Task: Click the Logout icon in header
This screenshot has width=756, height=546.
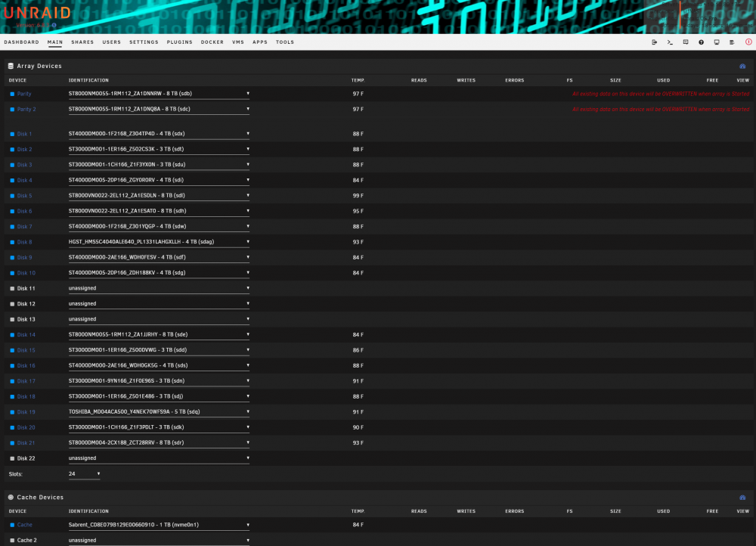Action: point(654,42)
